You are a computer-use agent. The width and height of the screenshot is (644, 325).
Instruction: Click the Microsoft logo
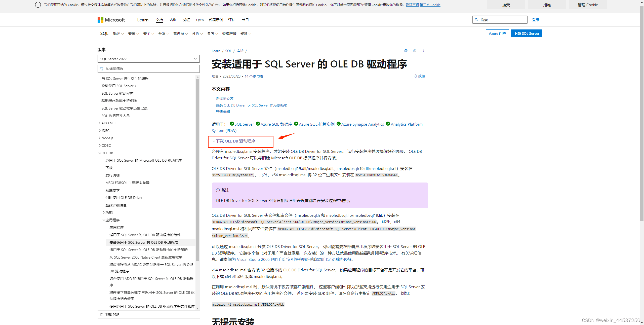[100, 20]
